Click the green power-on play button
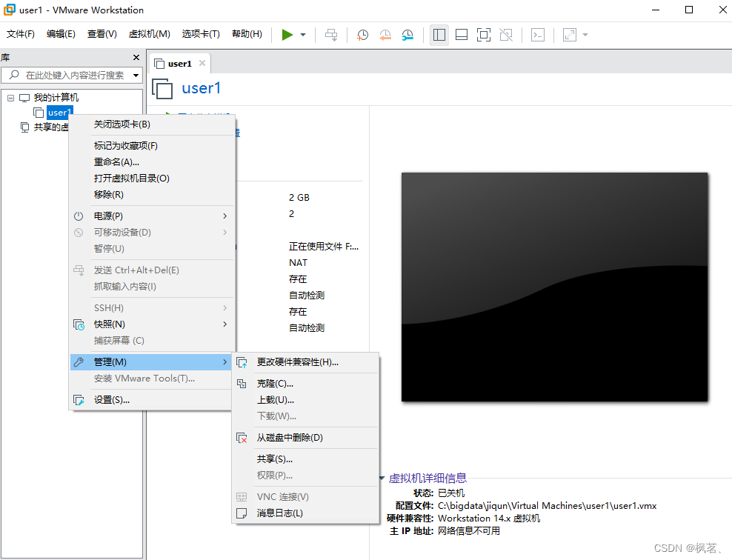Screen dimensions: 732x560 (x=287, y=35)
